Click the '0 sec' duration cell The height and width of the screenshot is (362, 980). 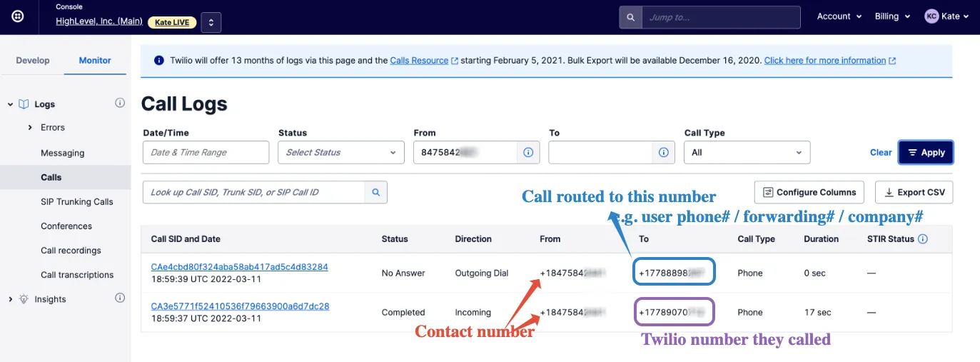pos(815,273)
